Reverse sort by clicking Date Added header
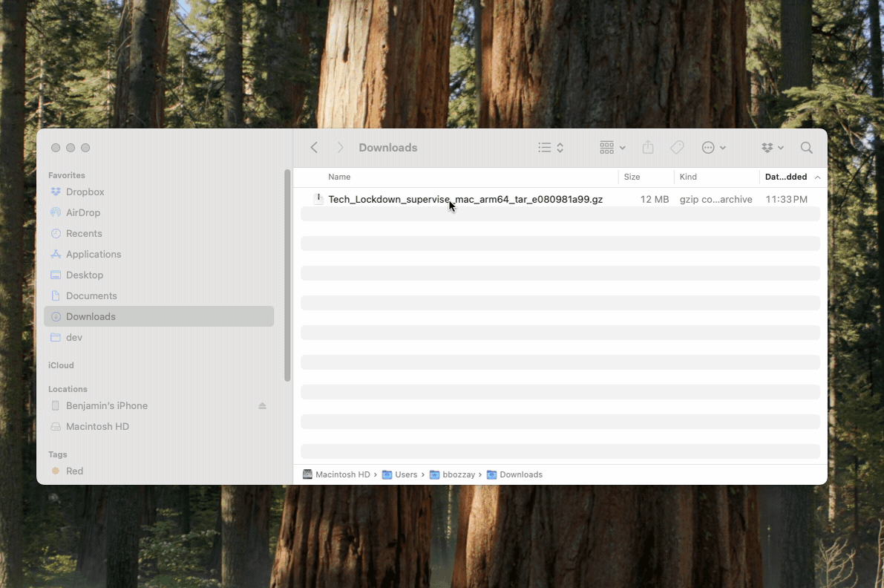This screenshot has height=588, width=884. (x=786, y=177)
